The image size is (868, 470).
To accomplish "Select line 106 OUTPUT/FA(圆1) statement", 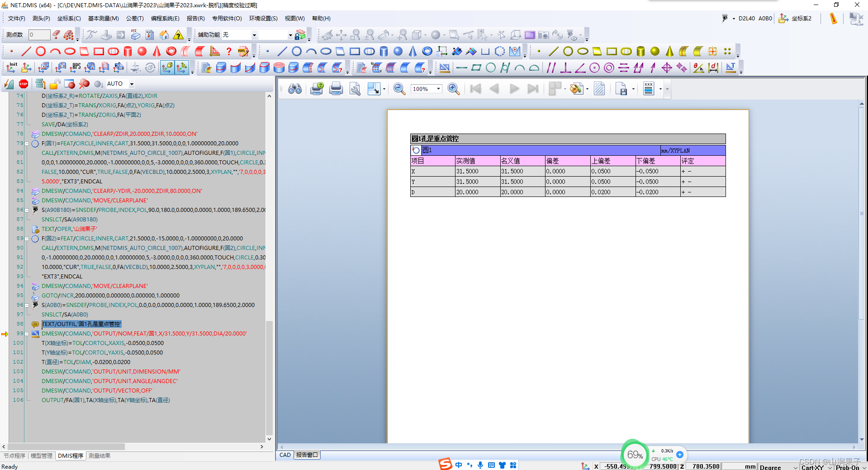I will [106, 400].
